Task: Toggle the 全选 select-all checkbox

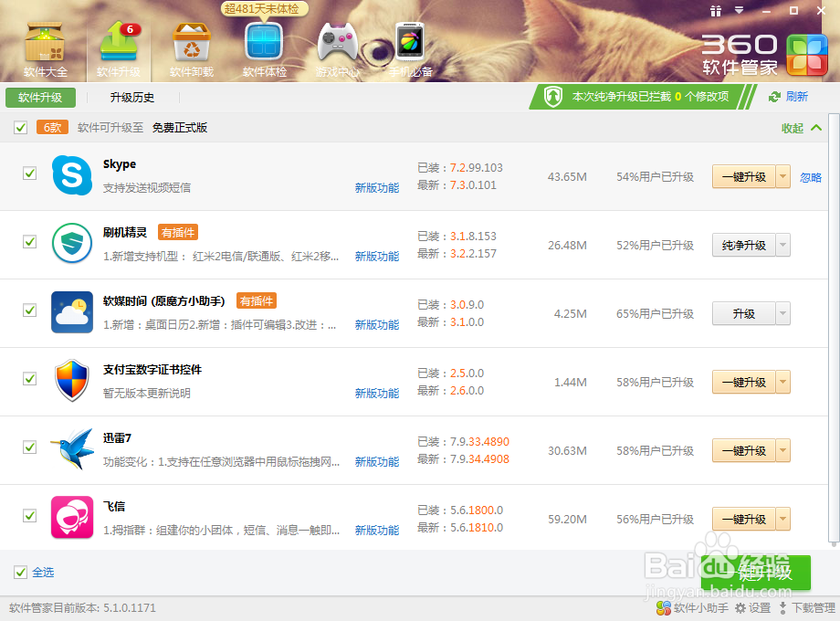Action: pos(20,573)
